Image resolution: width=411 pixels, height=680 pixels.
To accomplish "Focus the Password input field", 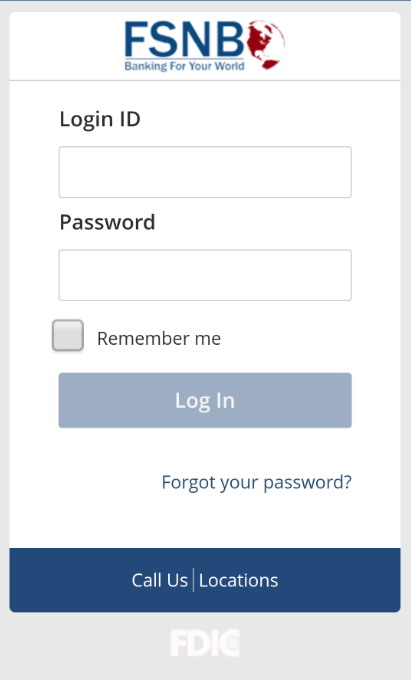I will click(205, 275).
